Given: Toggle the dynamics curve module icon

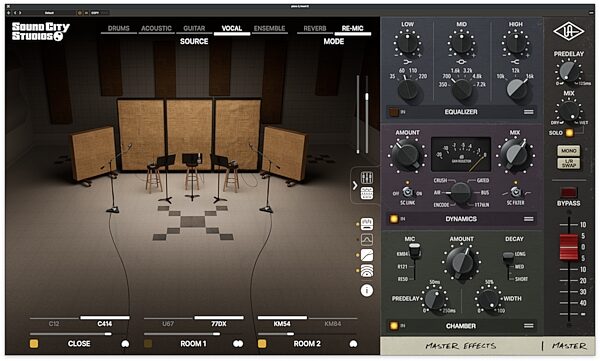Looking at the screenshot, I should (367, 255).
